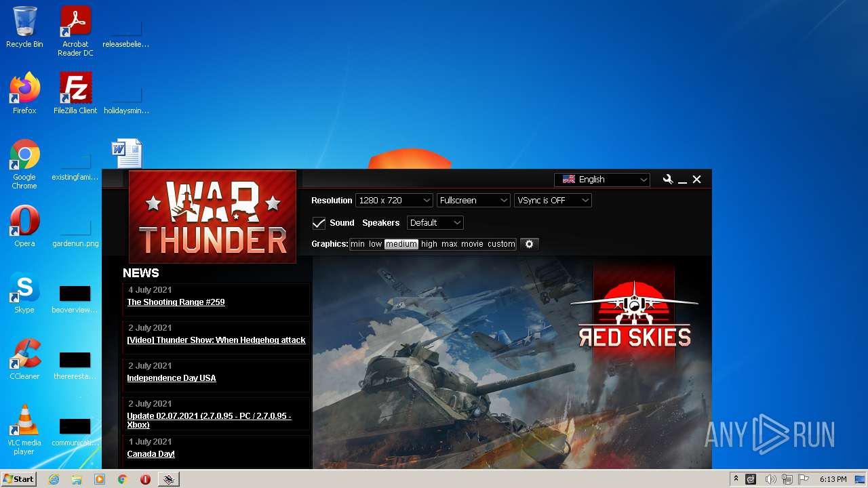Set graphics quality to custom
Image resolution: width=868 pixels, height=488 pixels.
click(501, 244)
